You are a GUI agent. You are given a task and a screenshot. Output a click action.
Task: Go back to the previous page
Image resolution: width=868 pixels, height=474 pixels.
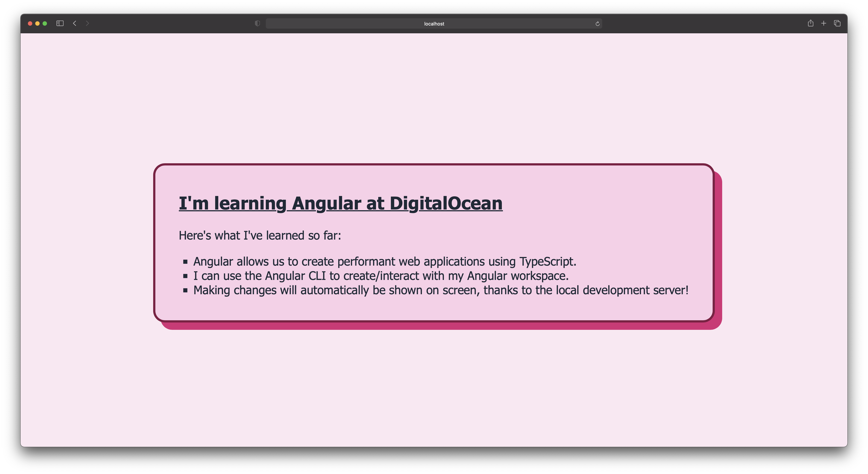(x=74, y=23)
